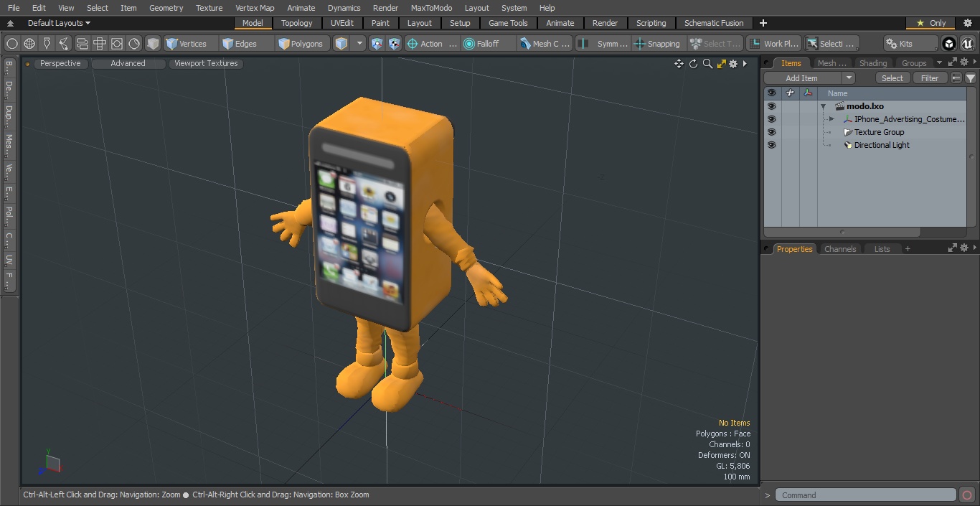The image size is (980, 506).
Task: Toggle visibility eye for modo.lxo
Action: (x=771, y=106)
